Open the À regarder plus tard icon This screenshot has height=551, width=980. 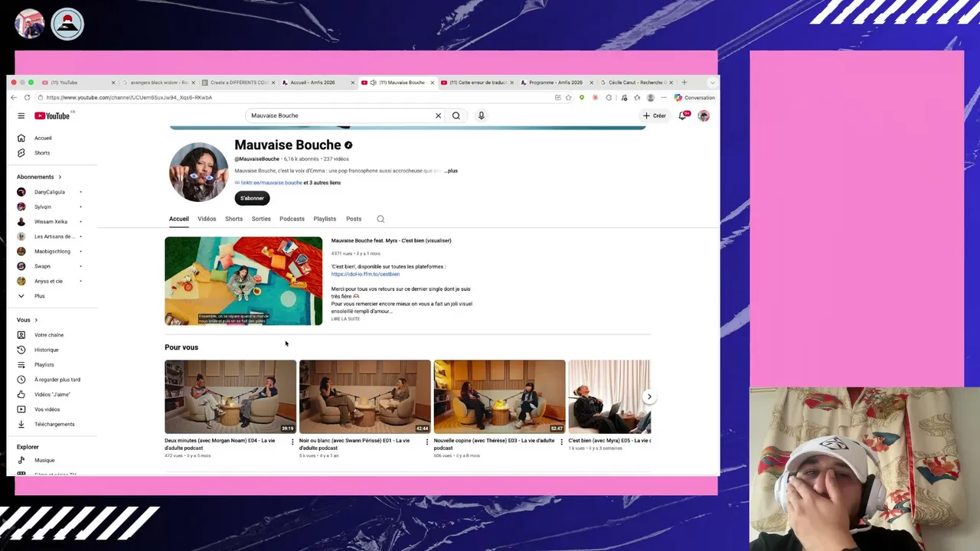(x=21, y=380)
